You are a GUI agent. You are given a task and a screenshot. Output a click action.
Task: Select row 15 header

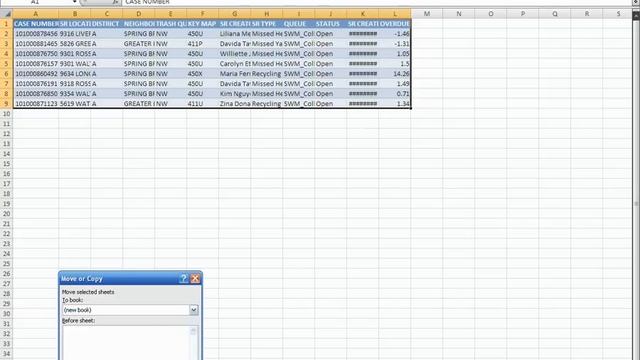pyautogui.click(x=7, y=164)
